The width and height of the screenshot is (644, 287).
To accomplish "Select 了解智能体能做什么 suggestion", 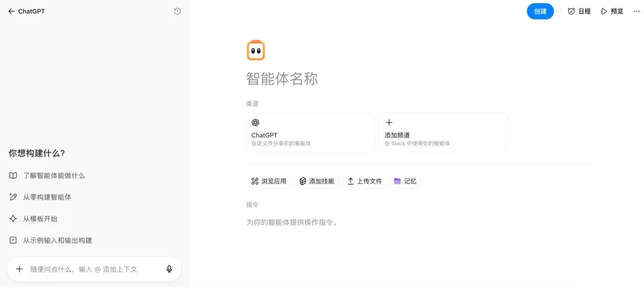I will tap(47, 176).
